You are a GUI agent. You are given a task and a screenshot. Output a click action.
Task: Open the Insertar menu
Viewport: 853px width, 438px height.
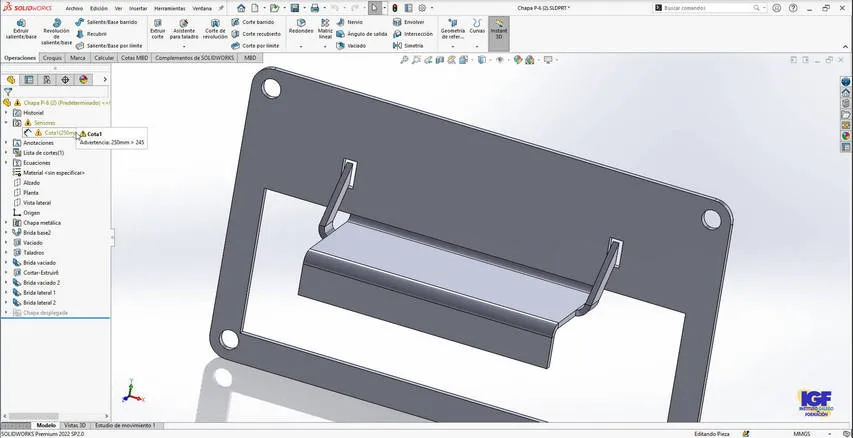tap(138, 9)
